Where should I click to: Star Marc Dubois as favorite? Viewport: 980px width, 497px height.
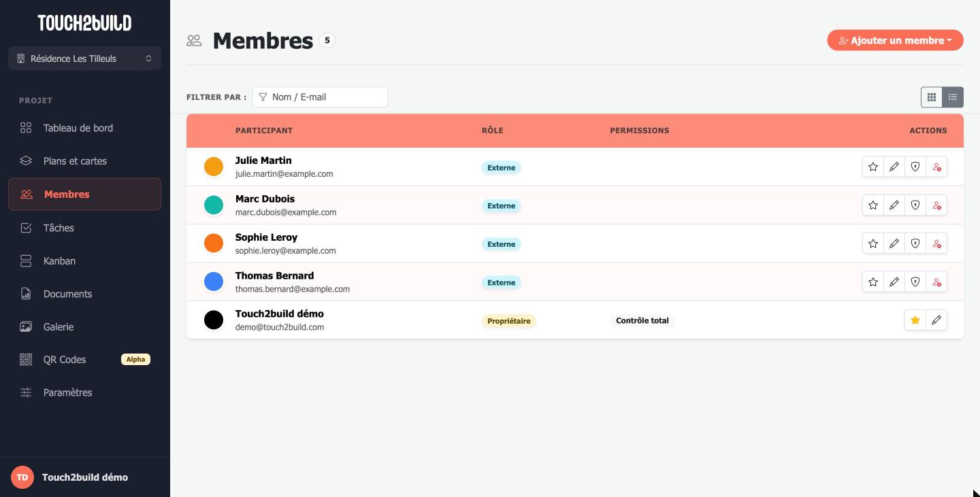(873, 205)
